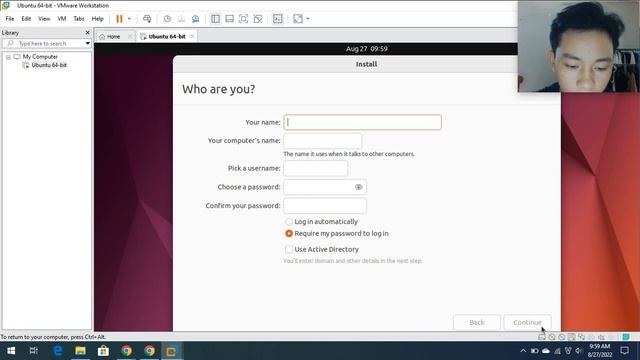Open the Edit menu

click(x=26, y=19)
